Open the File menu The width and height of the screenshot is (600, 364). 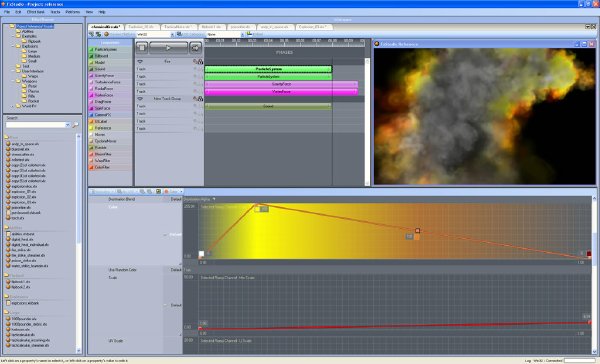[7, 12]
